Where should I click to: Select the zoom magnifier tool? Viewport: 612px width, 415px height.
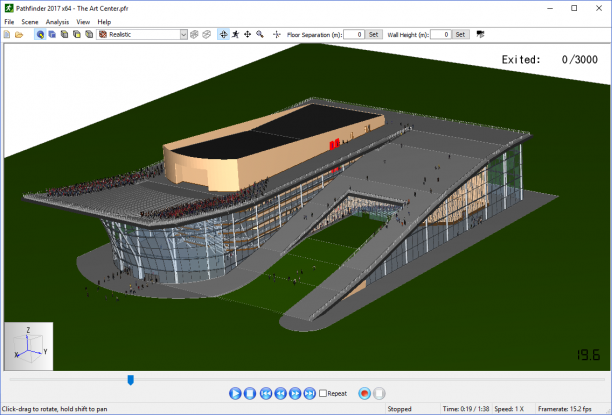point(260,35)
